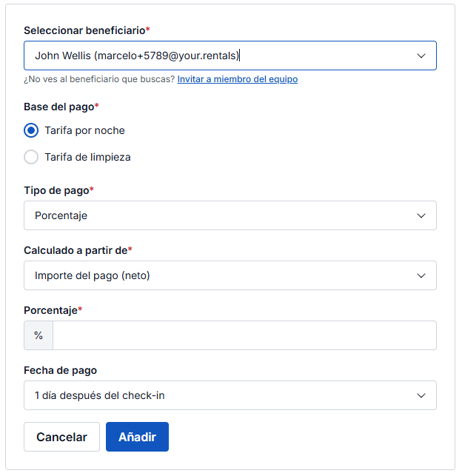This screenshot has width=462, height=476.
Task: Click the 'Fecha de pago' field label
Action: point(60,370)
